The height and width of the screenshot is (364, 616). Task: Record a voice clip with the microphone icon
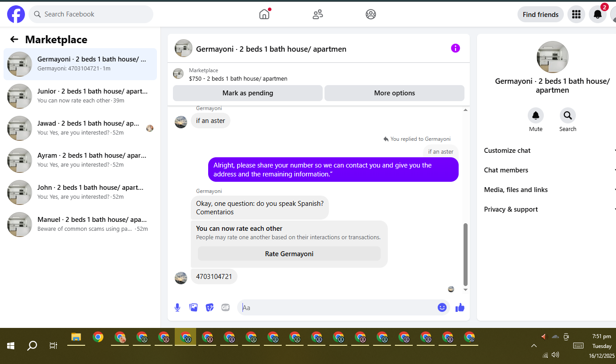pos(177,307)
